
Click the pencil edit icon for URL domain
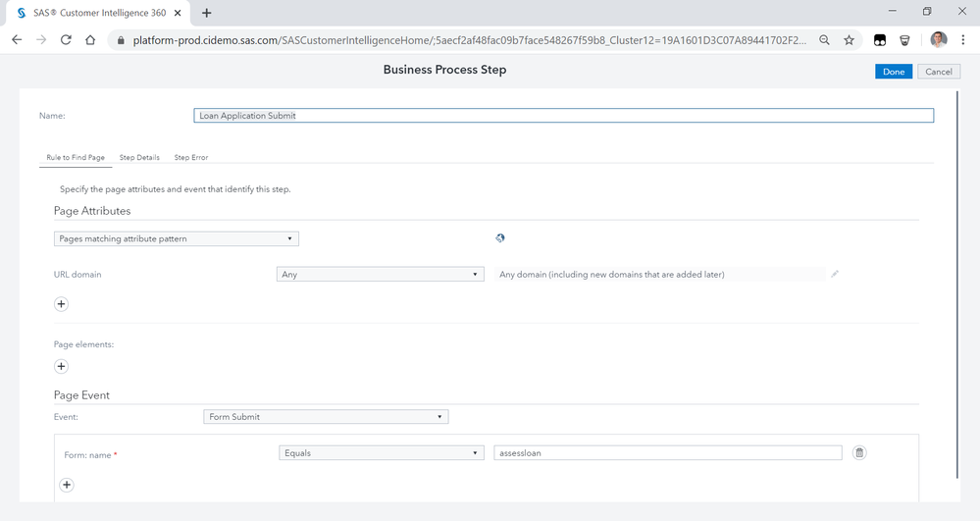835,275
